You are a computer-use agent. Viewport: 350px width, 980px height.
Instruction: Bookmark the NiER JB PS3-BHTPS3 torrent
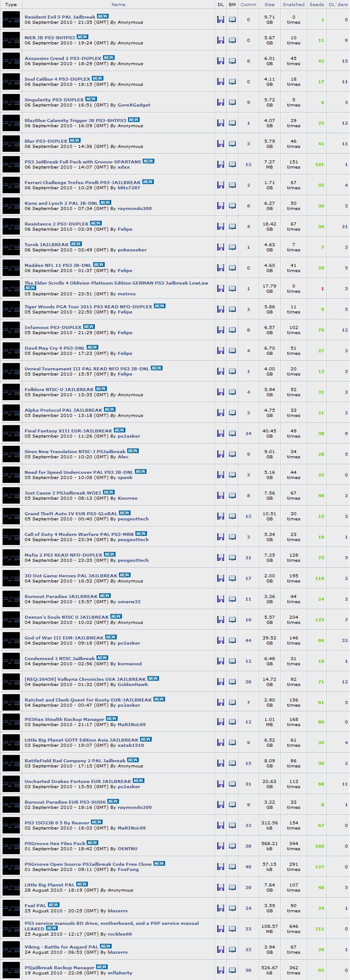pyautogui.click(x=232, y=40)
